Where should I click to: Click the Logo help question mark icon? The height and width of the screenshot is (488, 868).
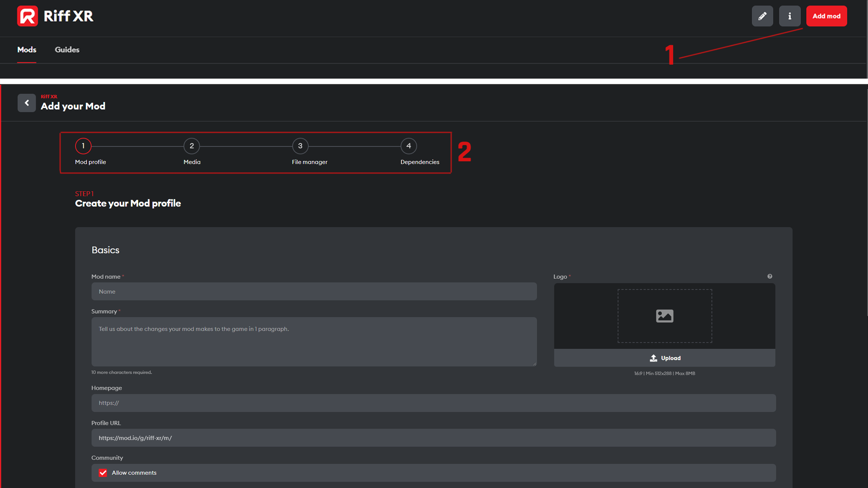pyautogui.click(x=770, y=277)
